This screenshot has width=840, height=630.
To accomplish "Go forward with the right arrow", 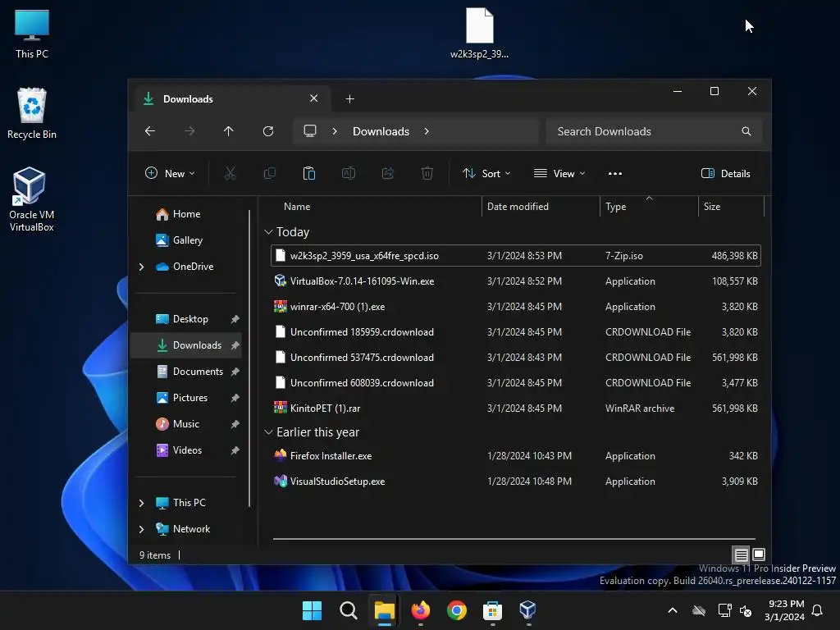I will (189, 131).
